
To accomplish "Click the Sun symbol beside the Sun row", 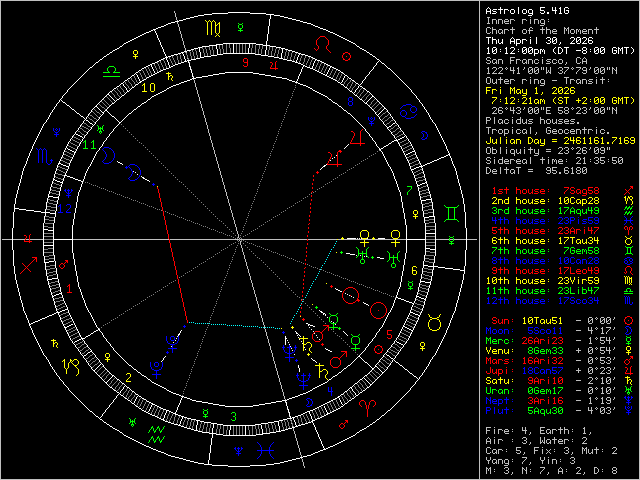I will point(629,321).
